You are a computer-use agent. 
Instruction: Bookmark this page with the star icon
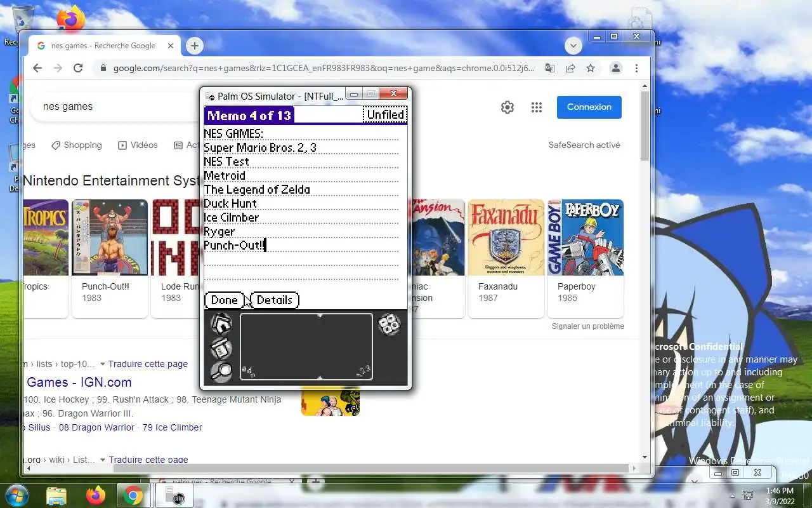(x=591, y=68)
